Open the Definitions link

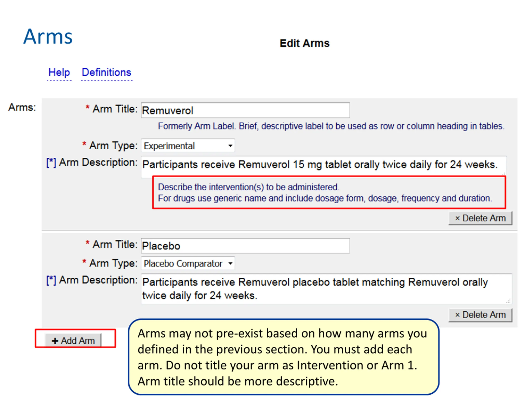[107, 72]
